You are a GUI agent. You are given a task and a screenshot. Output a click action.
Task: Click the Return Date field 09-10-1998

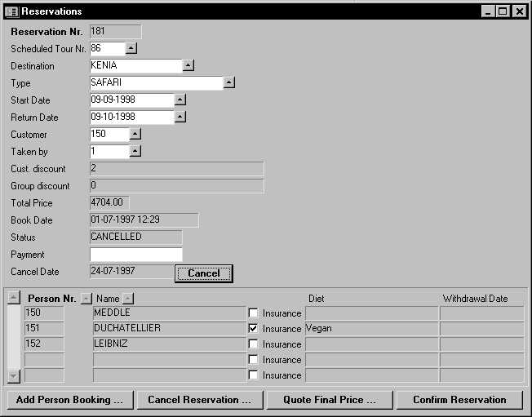[132, 117]
